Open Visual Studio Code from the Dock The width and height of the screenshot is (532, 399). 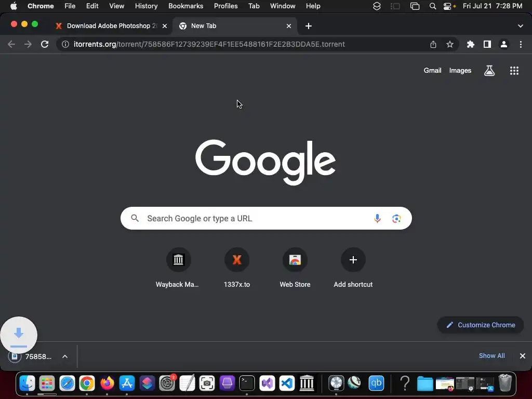(287, 383)
